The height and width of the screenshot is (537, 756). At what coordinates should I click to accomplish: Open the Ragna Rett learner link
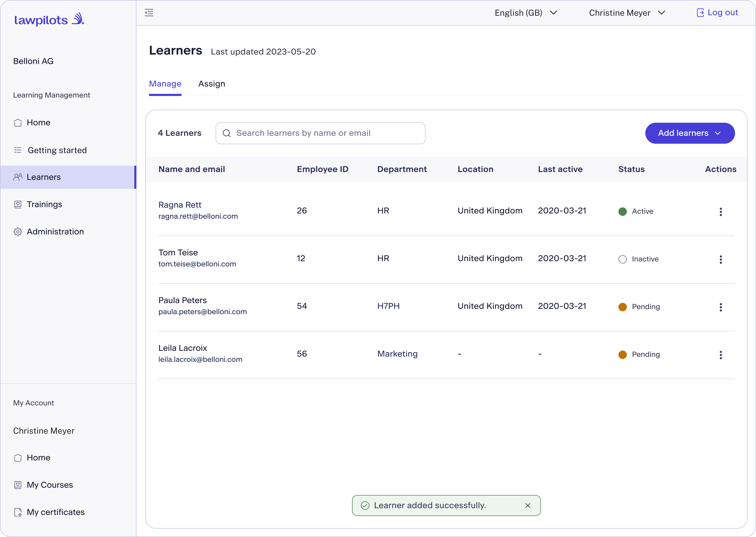tap(180, 205)
